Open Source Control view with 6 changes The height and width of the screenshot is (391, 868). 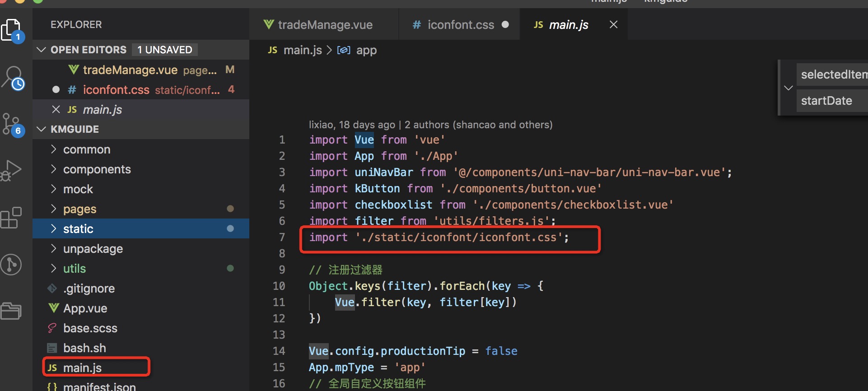[13, 125]
